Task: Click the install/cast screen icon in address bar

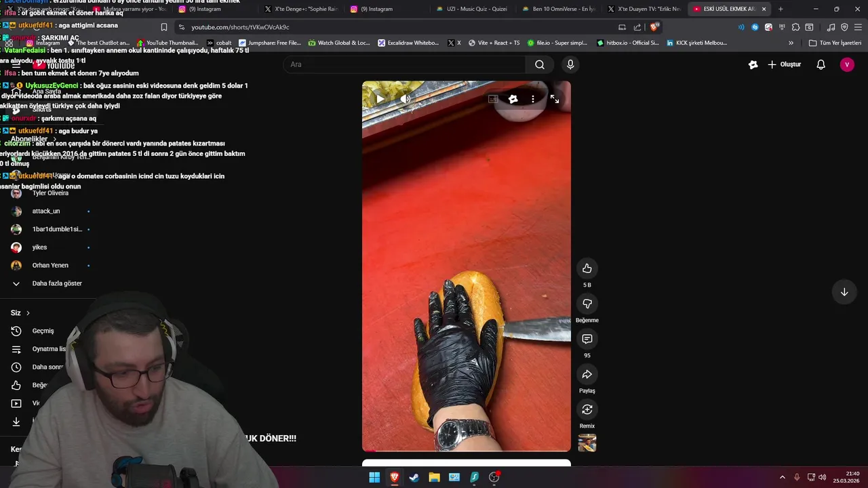Action: click(622, 27)
